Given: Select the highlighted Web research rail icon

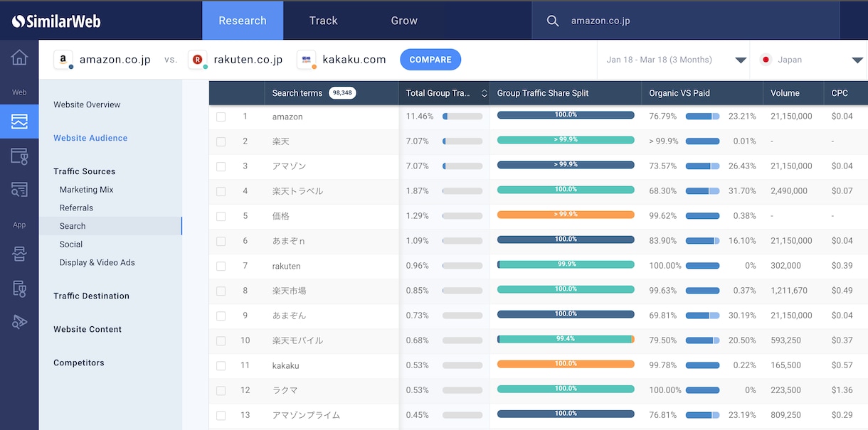Looking at the screenshot, I should point(19,122).
